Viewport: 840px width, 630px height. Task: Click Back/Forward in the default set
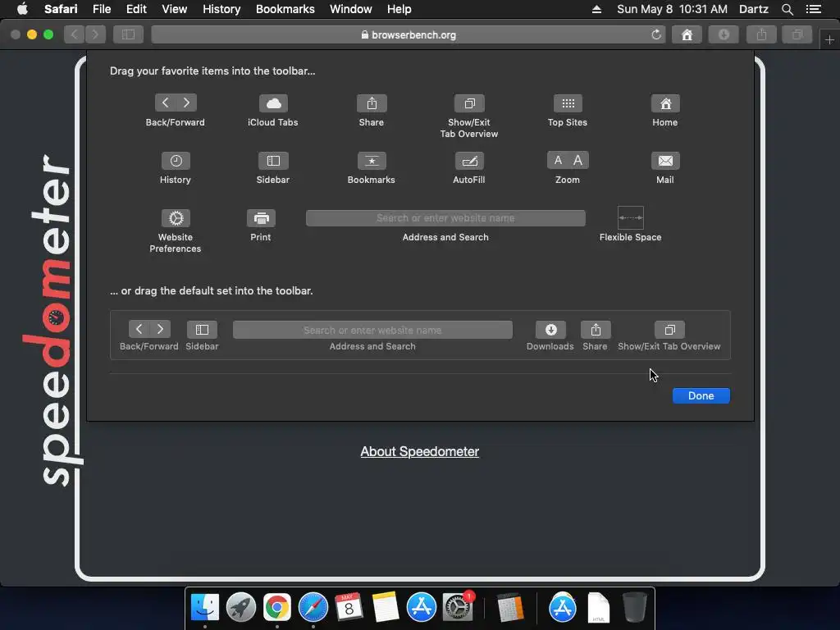[149, 329]
